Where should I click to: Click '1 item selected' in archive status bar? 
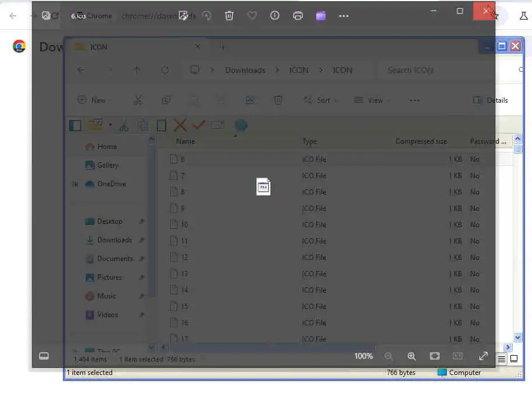[x=90, y=373]
